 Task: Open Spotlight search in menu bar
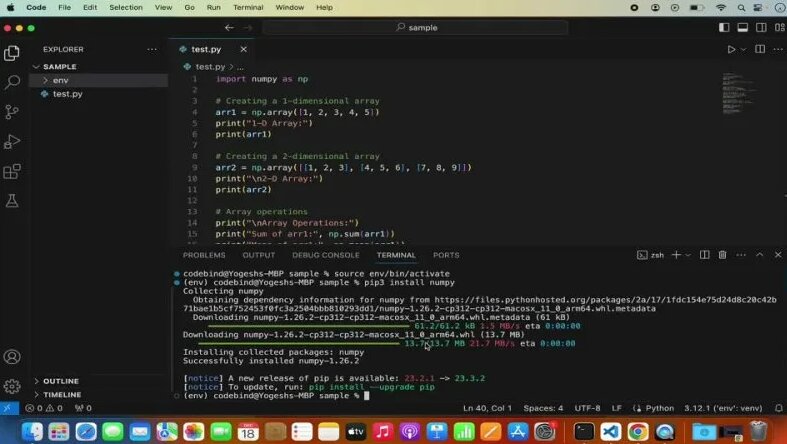741,8
